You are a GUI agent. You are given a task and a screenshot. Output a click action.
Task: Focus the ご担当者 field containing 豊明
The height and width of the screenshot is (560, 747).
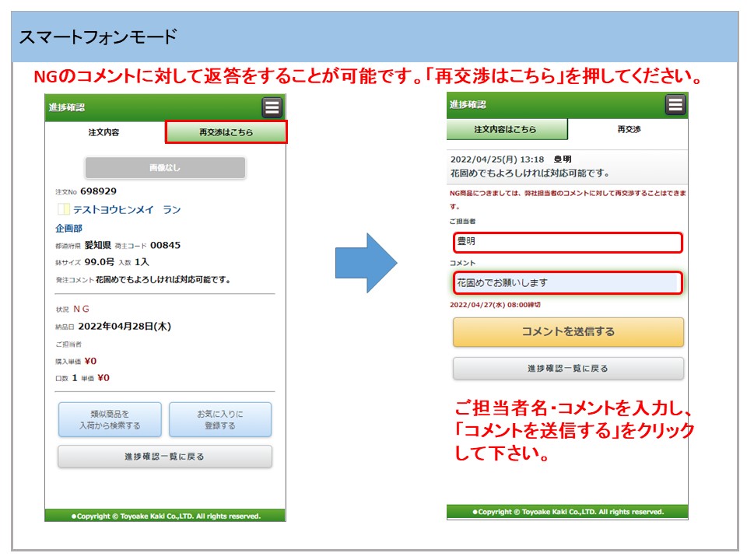(x=567, y=243)
